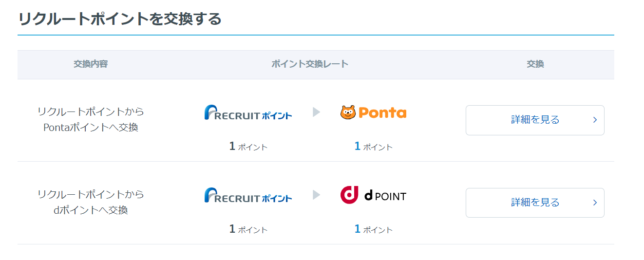Click the 1 ポイント value under the d POINT logo
The height and width of the screenshot is (260, 644).
[x=373, y=229]
